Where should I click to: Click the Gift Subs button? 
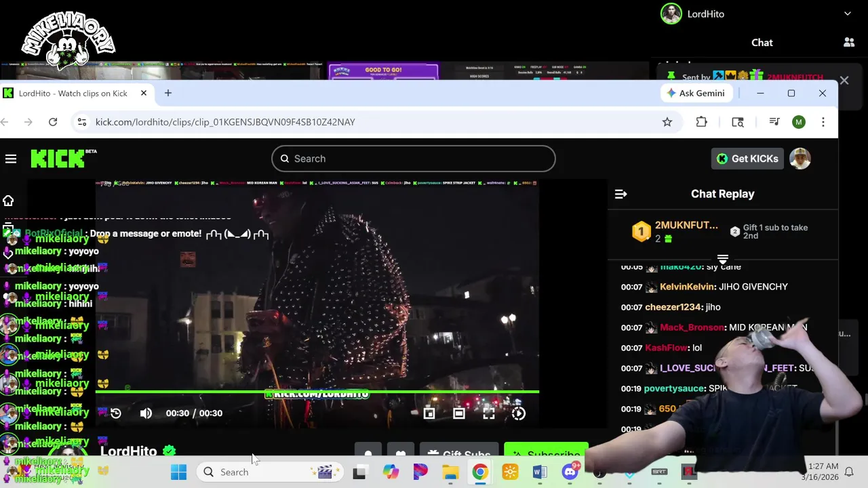point(459,454)
